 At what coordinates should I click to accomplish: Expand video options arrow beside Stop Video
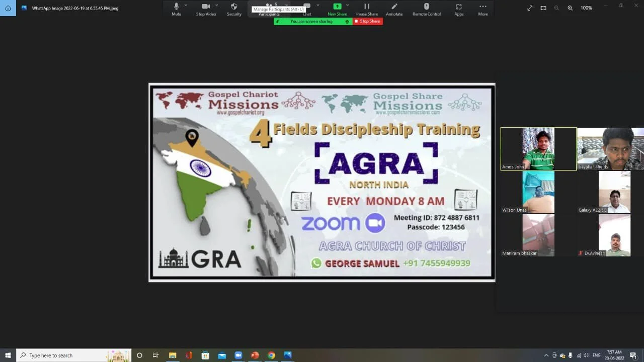[217, 5]
